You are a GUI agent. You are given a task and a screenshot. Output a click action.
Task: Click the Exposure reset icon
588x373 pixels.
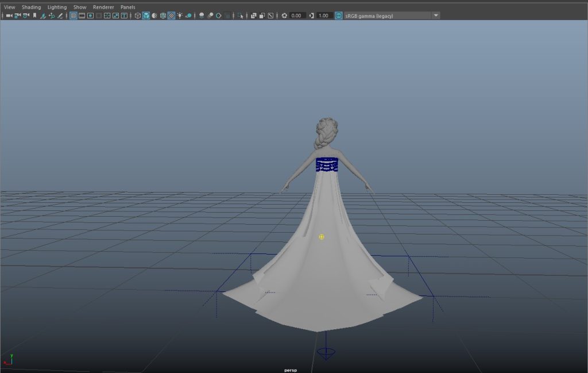point(284,16)
